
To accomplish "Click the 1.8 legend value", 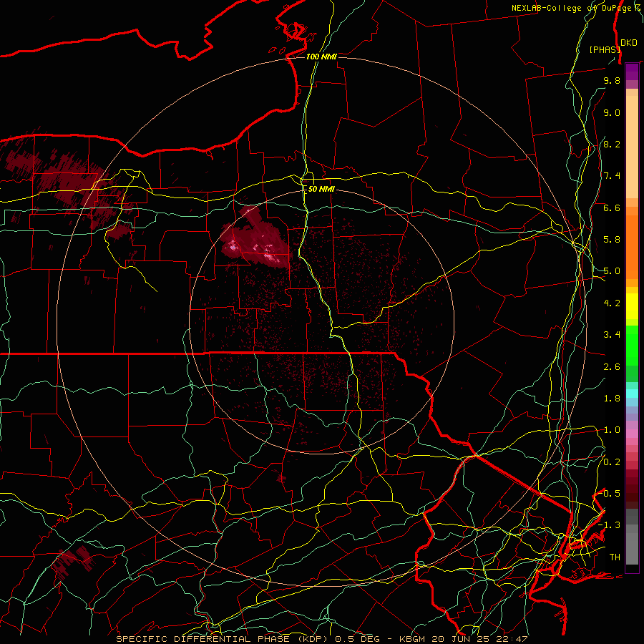I will click(x=612, y=399).
